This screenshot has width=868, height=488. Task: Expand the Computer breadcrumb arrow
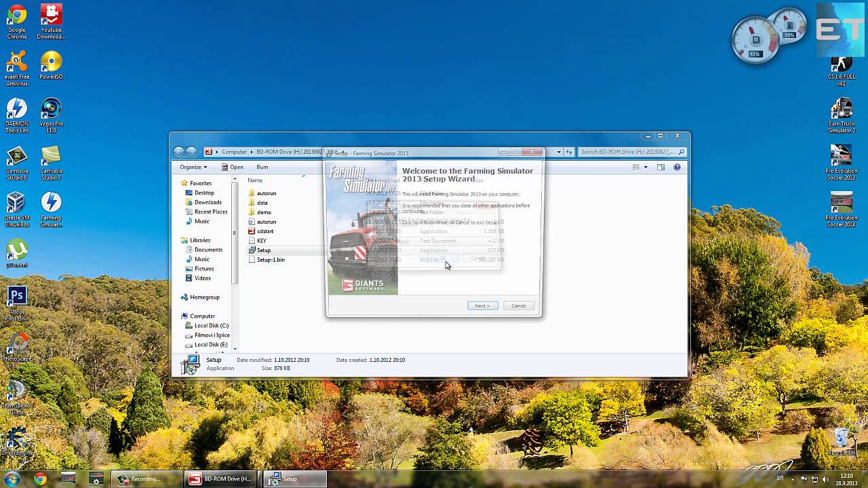point(252,152)
